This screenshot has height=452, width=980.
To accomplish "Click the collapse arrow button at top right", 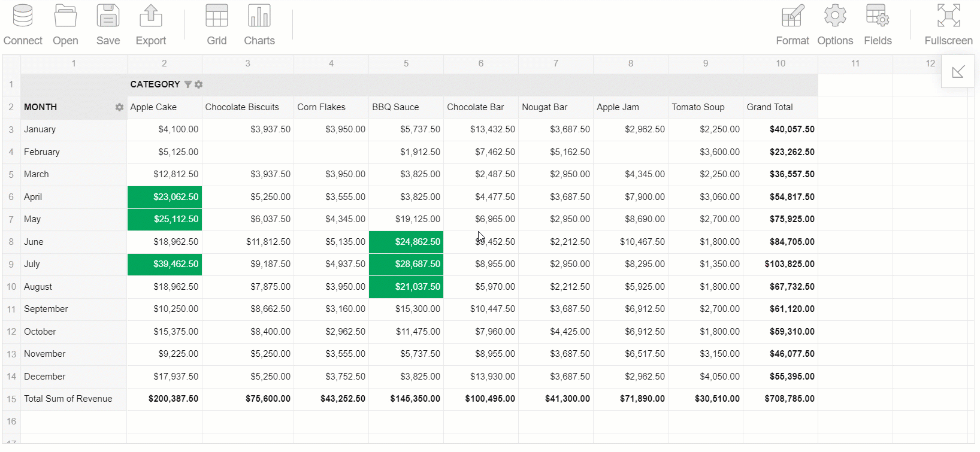I will coord(958,71).
